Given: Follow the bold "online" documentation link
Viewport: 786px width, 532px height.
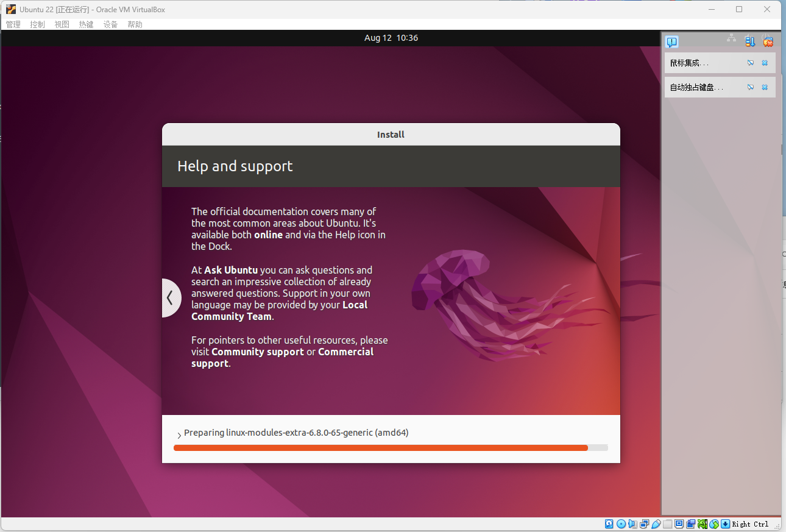Looking at the screenshot, I should (268, 235).
